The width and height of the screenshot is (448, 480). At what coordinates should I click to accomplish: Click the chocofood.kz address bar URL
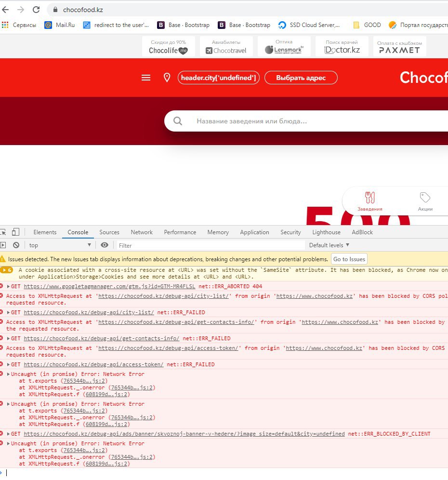83,10
